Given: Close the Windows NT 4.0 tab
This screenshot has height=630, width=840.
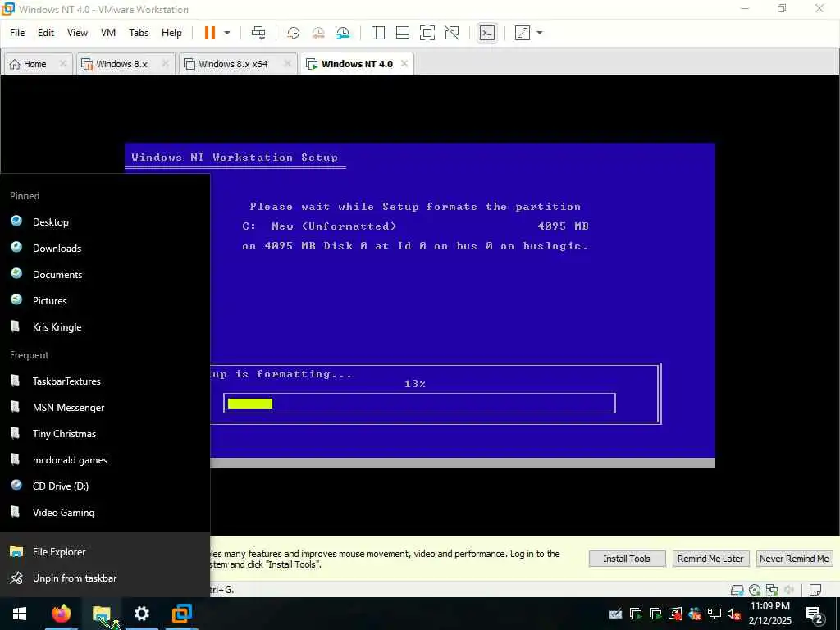Looking at the screenshot, I should coord(404,64).
